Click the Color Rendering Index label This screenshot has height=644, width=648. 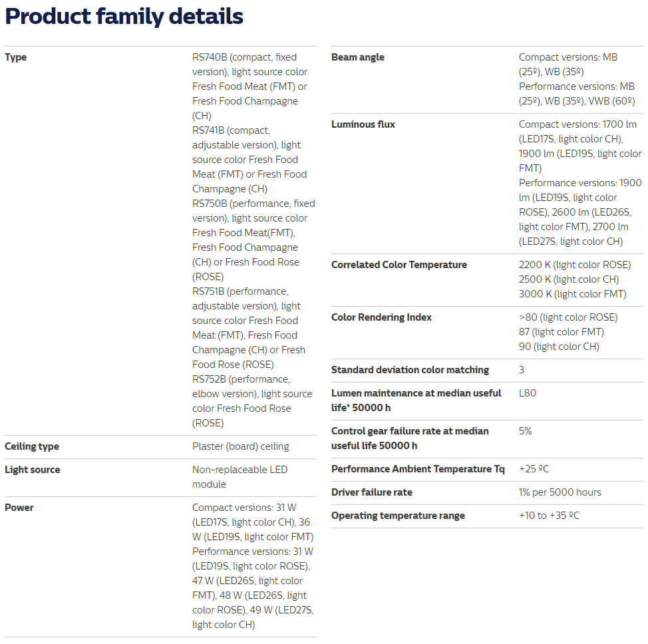(x=381, y=317)
